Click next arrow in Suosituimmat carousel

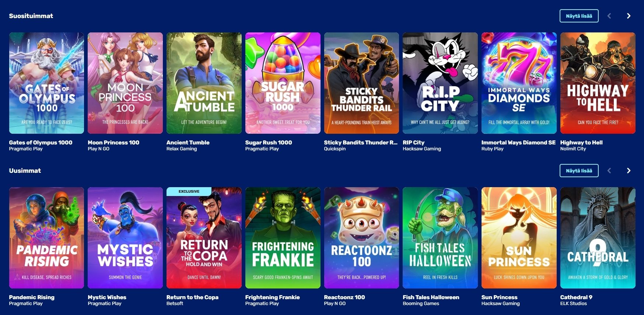tap(629, 16)
